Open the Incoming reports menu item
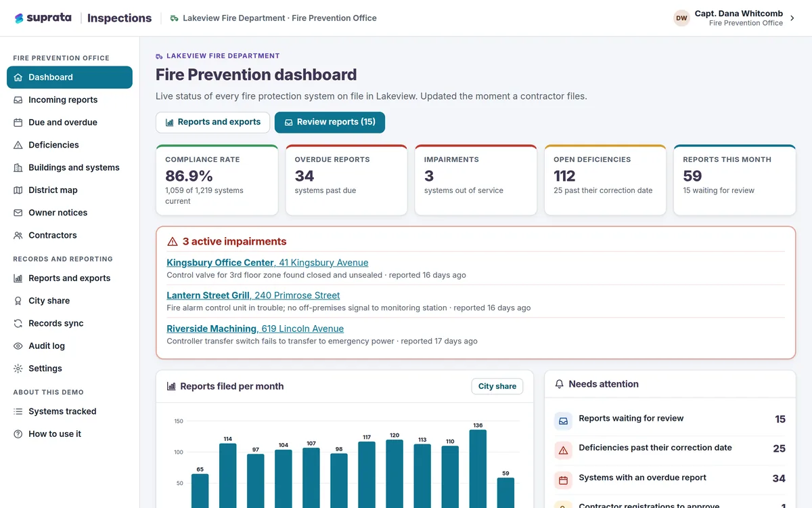Screen dimensions: 812x508 coord(70,100)
